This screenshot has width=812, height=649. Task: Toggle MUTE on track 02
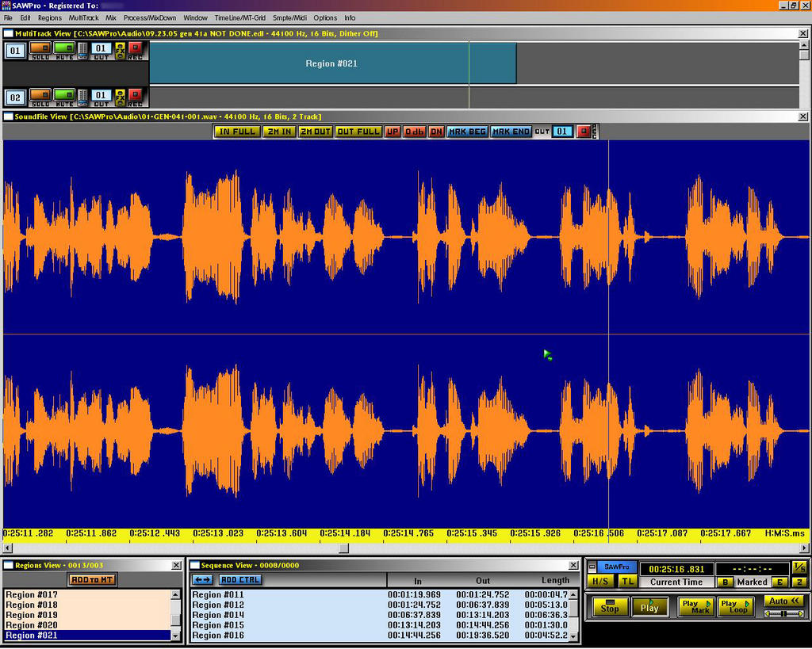(x=64, y=95)
